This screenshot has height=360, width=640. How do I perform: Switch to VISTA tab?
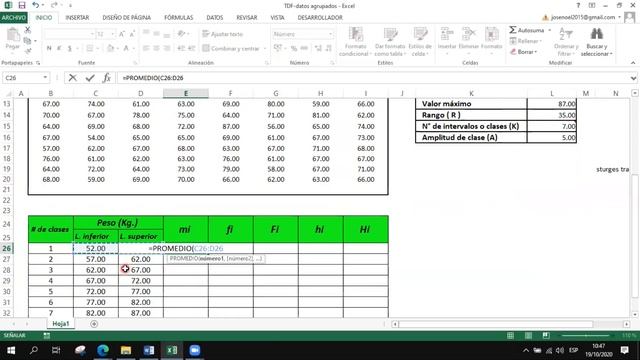click(277, 18)
